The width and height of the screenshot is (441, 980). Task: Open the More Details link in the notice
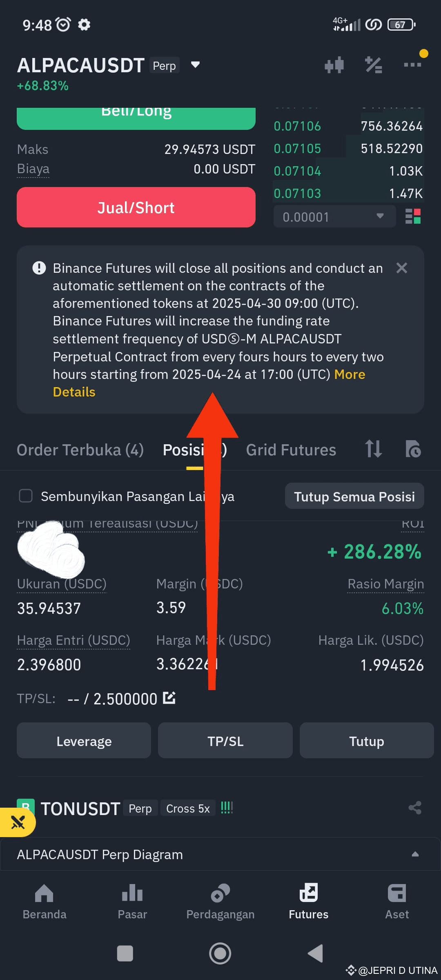(209, 383)
